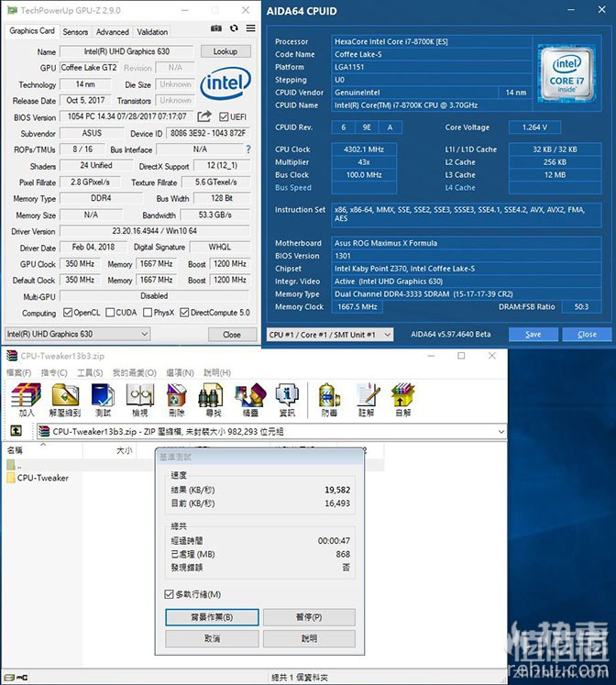This screenshot has width=616, height=685.
Task: Click WinRAR 刪除 (Delete) toolbar icon
Action: point(177,399)
